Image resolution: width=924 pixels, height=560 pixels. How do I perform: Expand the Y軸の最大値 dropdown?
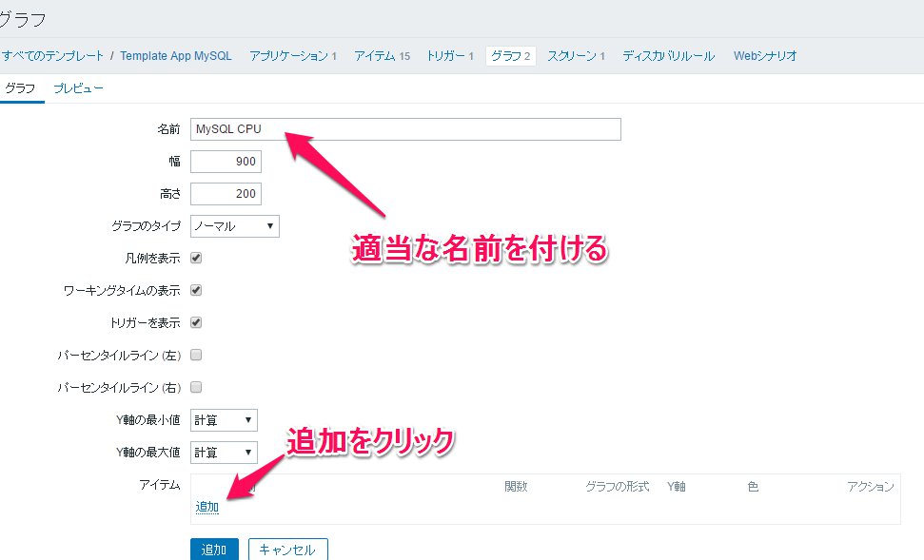click(x=224, y=453)
